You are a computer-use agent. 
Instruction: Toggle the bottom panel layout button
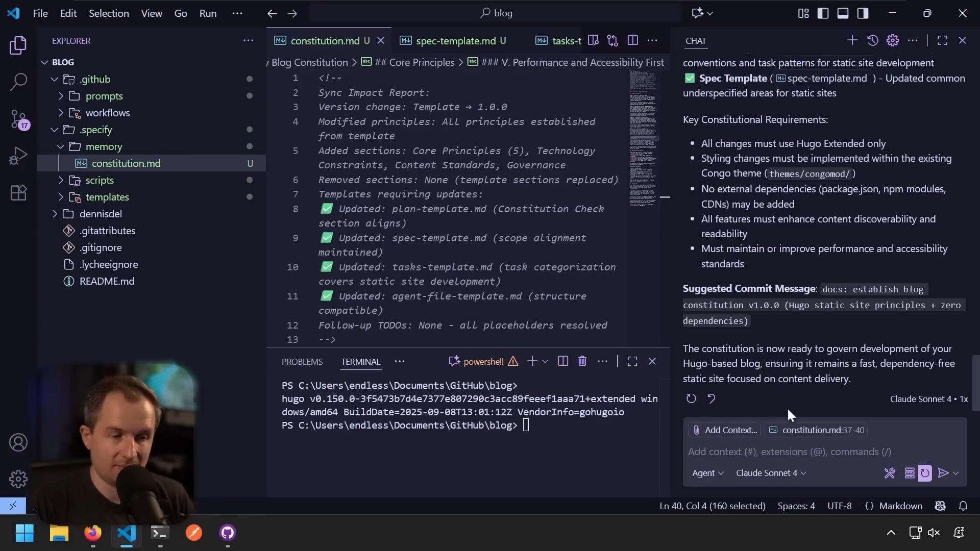click(x=843, y=13)
